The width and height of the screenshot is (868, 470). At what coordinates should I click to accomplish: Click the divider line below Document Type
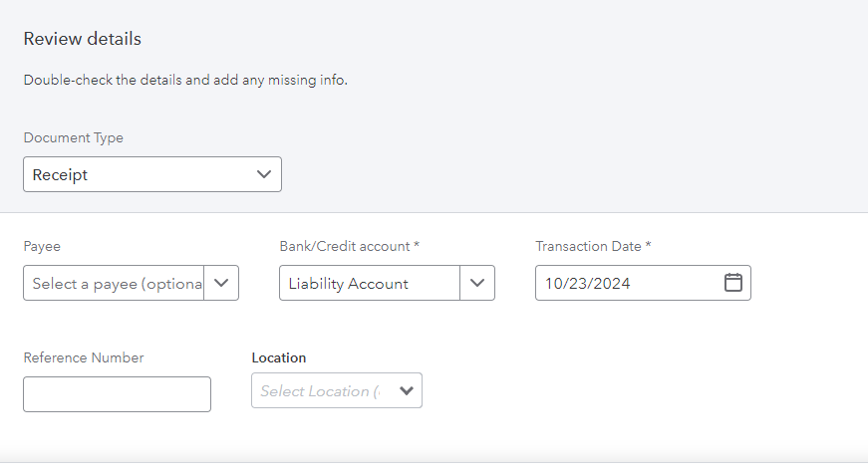click(434, 212)
